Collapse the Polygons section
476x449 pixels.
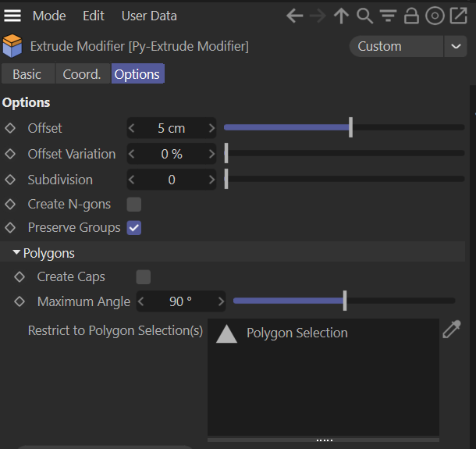[x=17, y=253]
